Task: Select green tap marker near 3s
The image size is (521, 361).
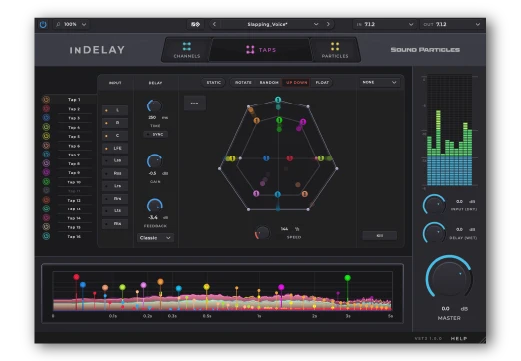Action: [x=347, y=278]
